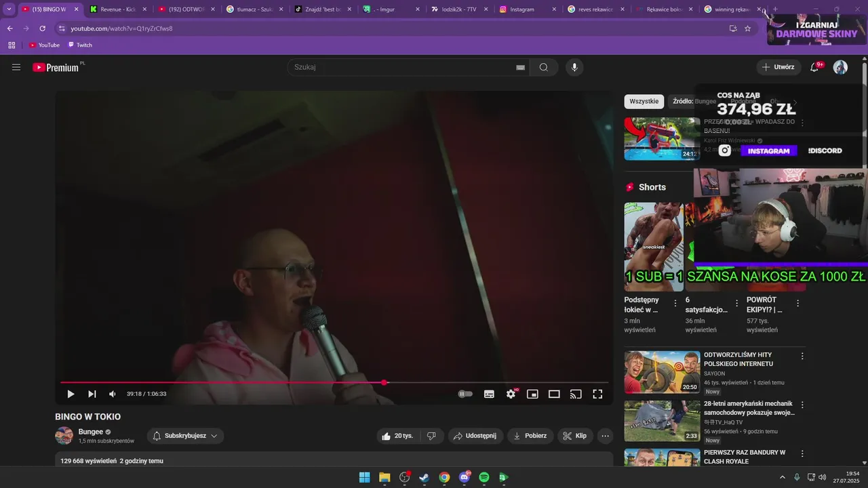868x488 pixels.
Task: Open ODTWORZYLIŚMY HITY POLSKIEGO INTERNETU video
Action: (738, 359)
